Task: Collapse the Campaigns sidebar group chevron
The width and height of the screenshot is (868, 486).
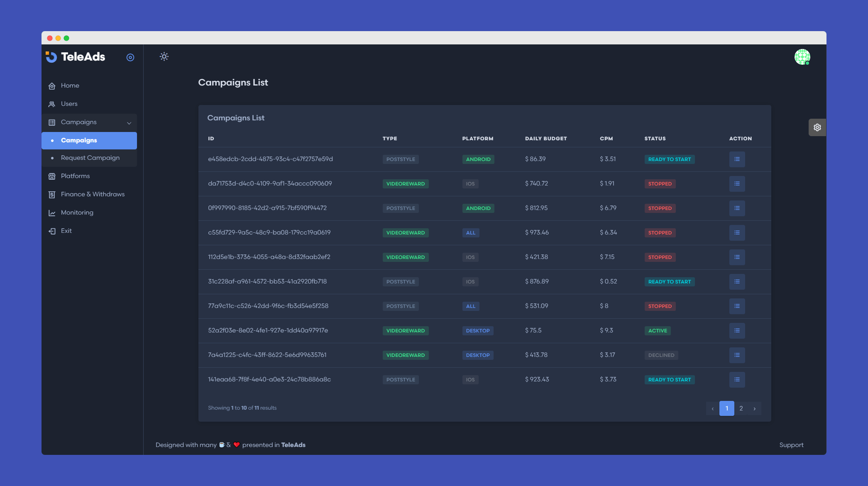Action: click(129, 123)
